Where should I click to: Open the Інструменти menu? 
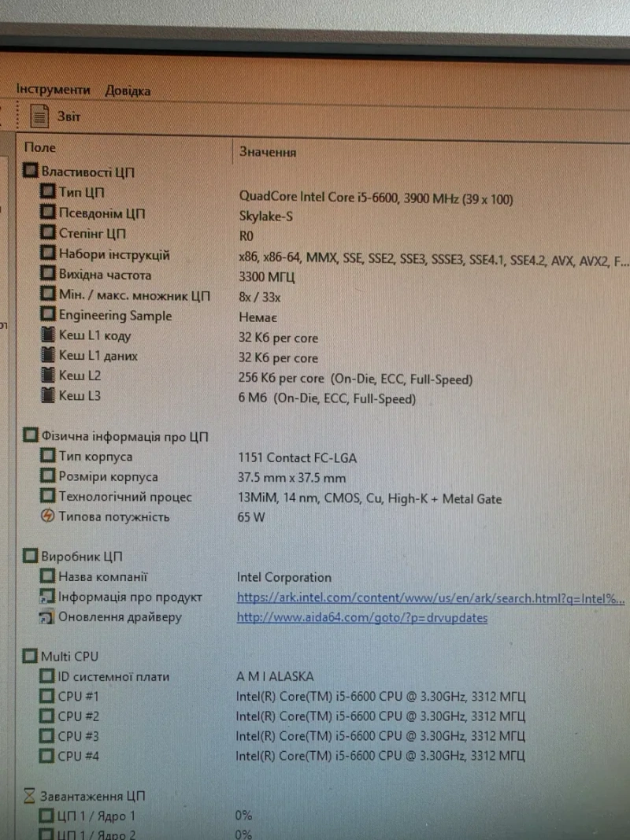pyautogui.click(x=53, y=89)
